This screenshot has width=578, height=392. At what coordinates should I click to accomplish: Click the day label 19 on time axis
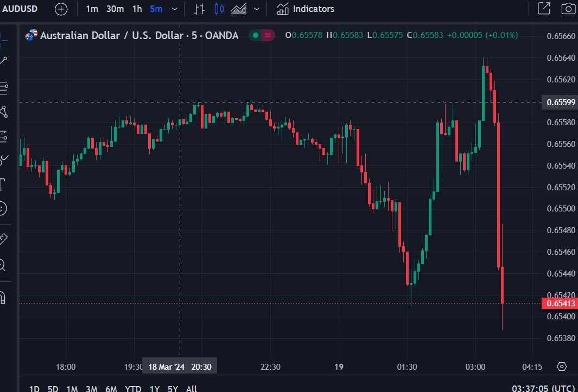pyautogui.click(x=339, y=367)
